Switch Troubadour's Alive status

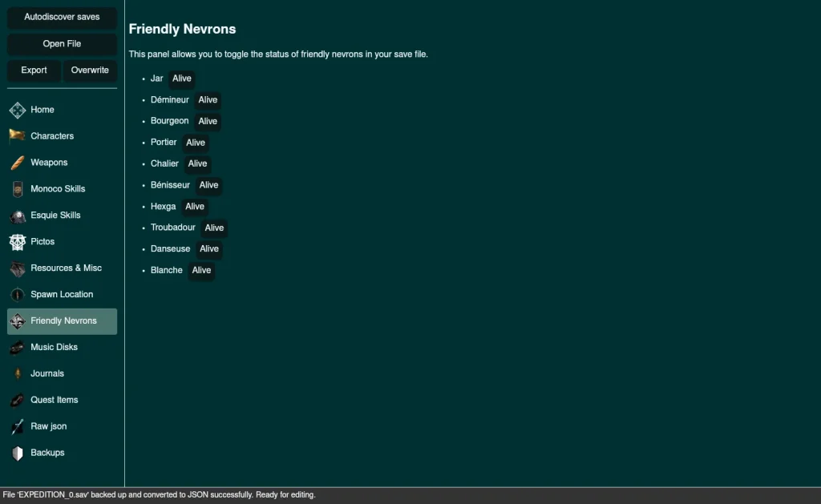click(214, 228)
